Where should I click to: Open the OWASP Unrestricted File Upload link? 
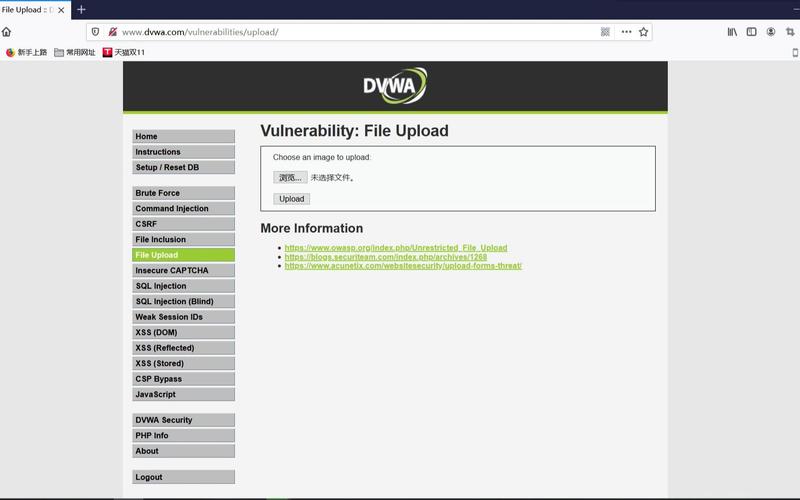pos(396,247)
